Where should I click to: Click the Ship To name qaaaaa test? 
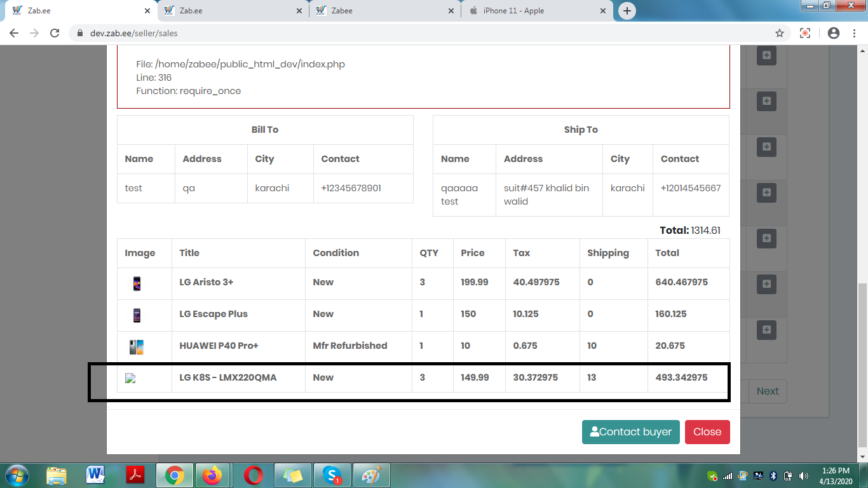coord(459,194)
